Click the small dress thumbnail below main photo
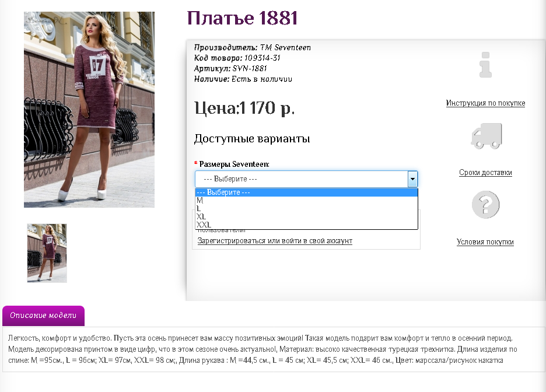 (47, 253)
